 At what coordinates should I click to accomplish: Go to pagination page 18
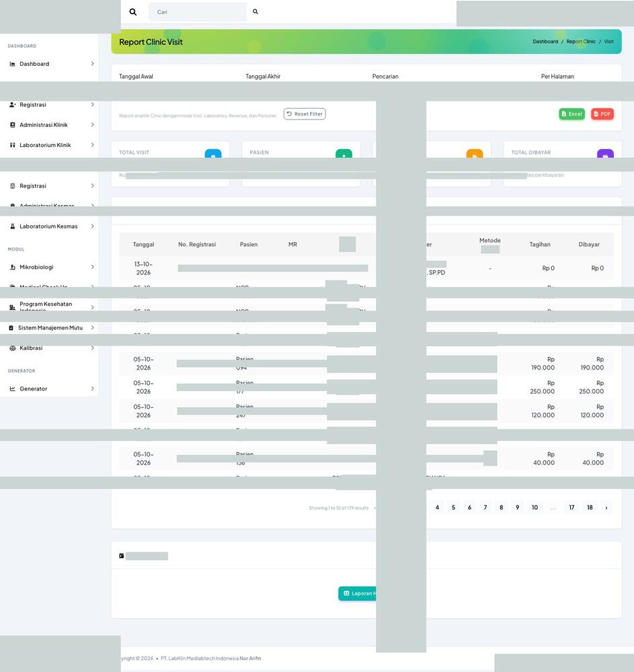pyautogui.click(x=590, y=507)
